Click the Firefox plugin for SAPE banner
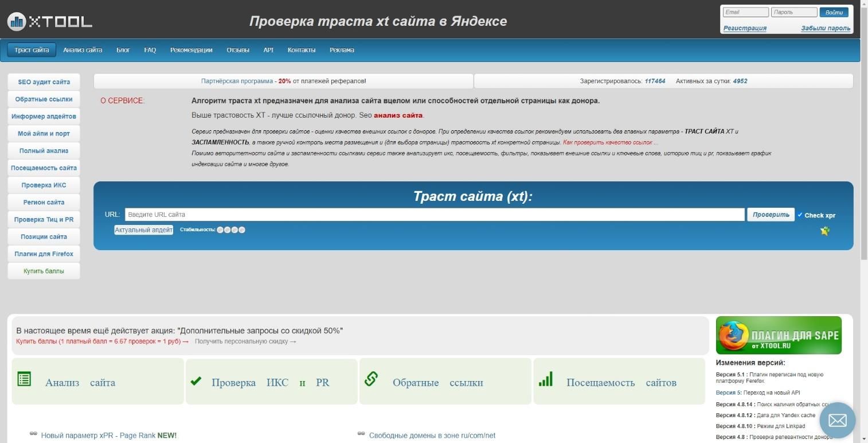This screenshot has height=443, width=868. click(779, 335)
